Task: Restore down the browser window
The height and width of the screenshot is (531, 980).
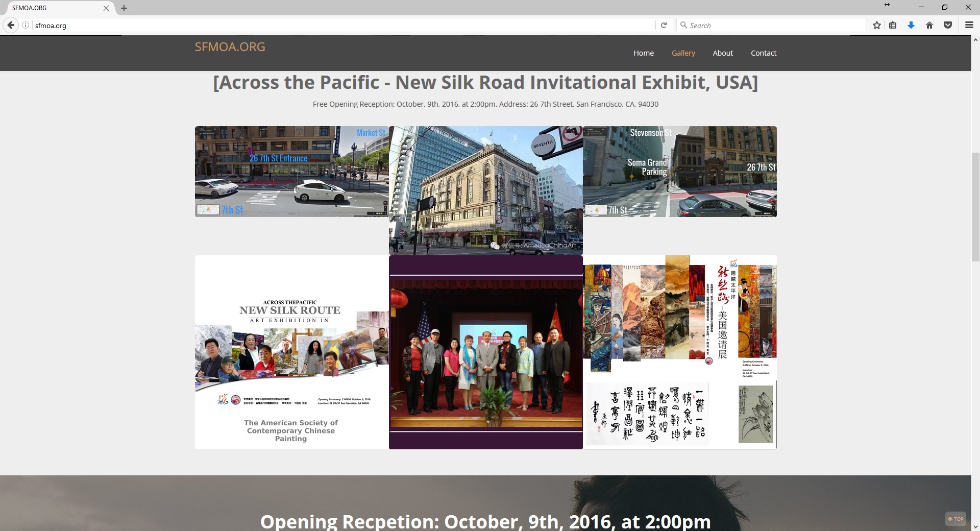Action: [x=945, y=7]
